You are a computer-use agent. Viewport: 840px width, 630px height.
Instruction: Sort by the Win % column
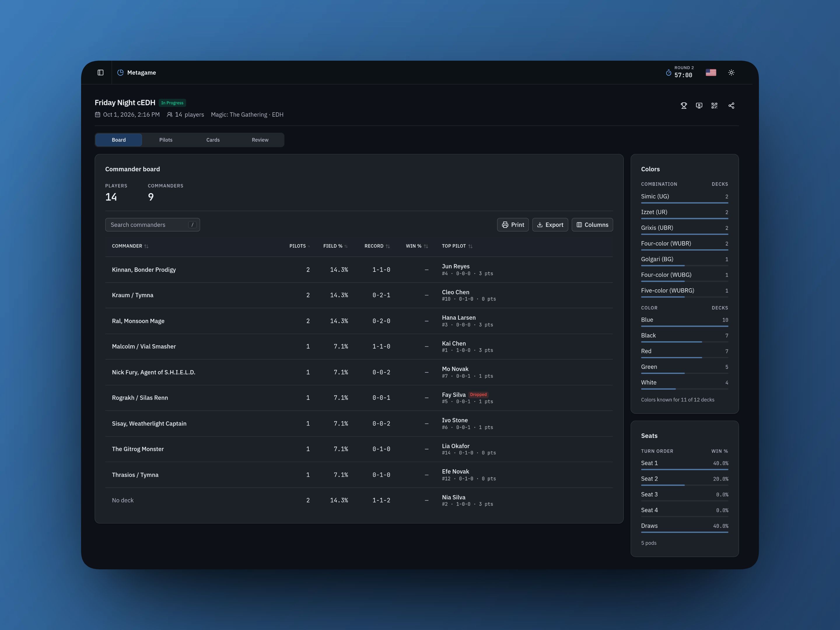417,246
